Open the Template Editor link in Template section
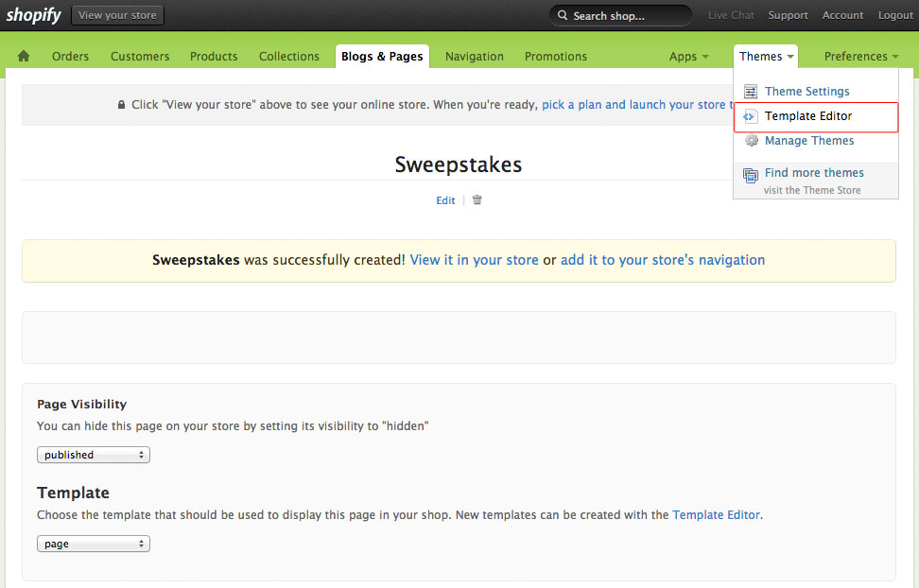Viewport: 919px width, 588px height. coord(716,514)
